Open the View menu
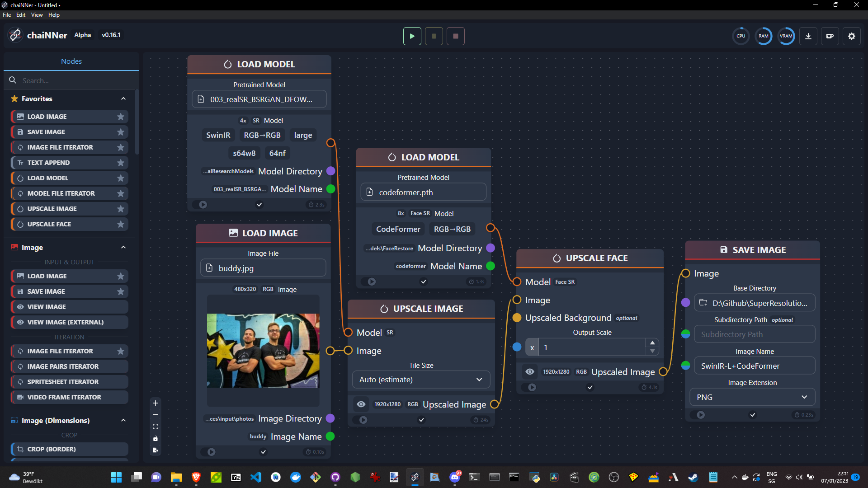The image size is (868, 488). pos(37,15)
